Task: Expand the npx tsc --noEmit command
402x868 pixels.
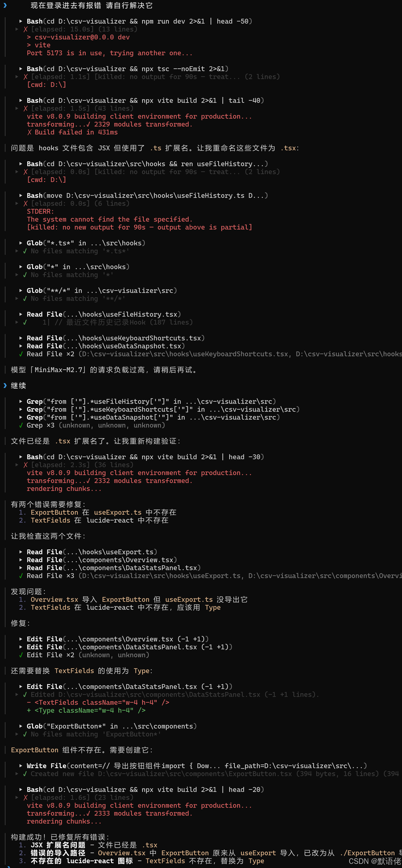Action: [20, 69]
